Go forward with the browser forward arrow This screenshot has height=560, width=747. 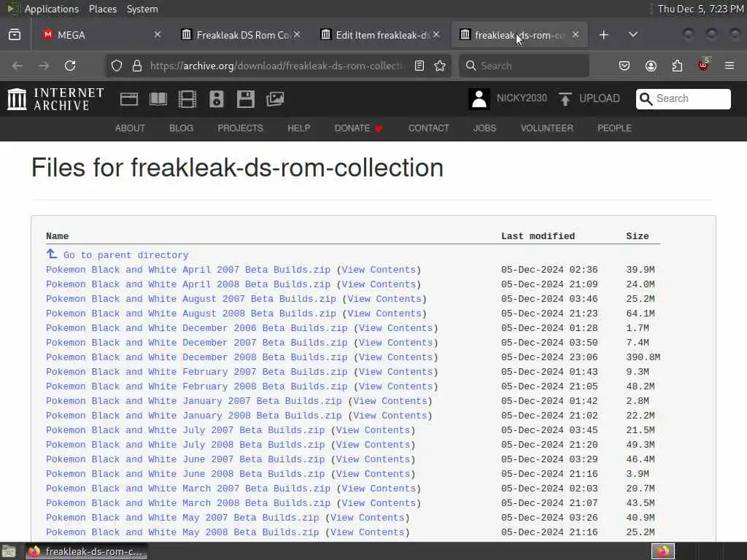pyautogui.click(x=44, y=65)
